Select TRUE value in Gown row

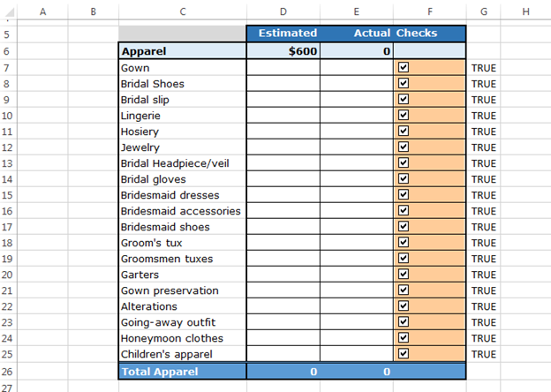(x=484, y=68)
